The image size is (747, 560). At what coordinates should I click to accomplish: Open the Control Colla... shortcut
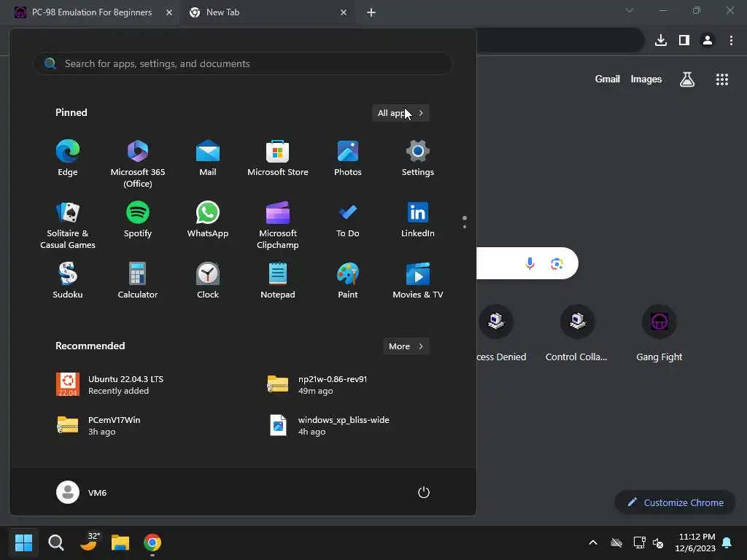click(x=577, y=333)
